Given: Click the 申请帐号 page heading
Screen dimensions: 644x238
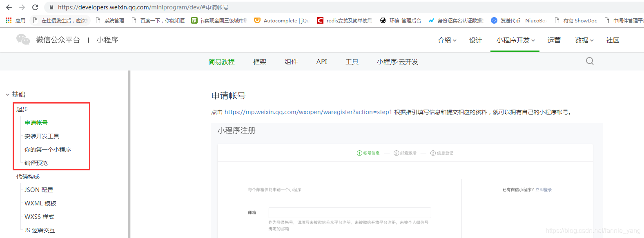Looking at the screenshot, I should 228,96.
